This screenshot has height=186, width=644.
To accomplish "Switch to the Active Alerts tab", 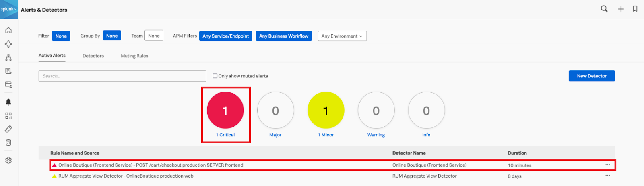I will pyautogui.click(x=52, y=56).
